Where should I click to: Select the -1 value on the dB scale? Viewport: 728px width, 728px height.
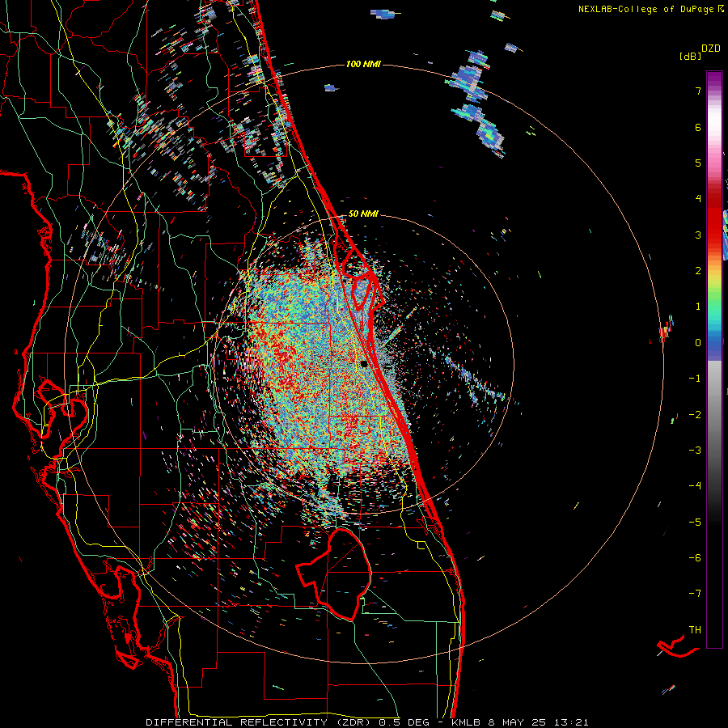695,379
